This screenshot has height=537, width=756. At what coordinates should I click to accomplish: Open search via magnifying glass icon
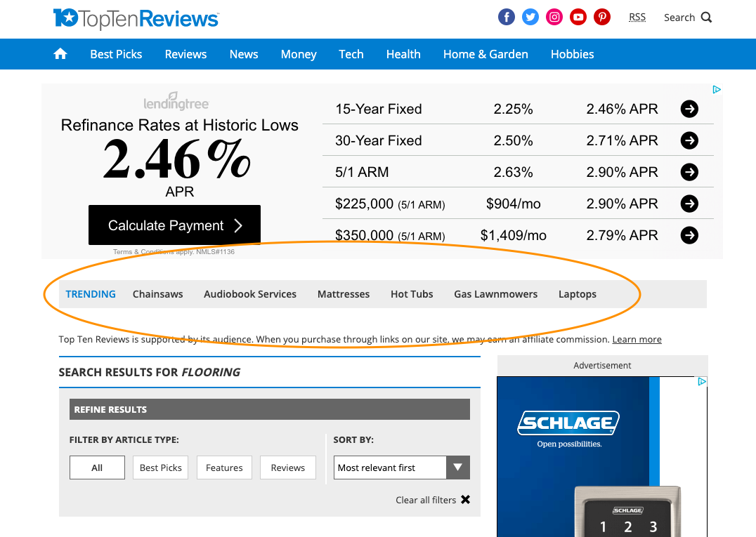click(706, 18)
